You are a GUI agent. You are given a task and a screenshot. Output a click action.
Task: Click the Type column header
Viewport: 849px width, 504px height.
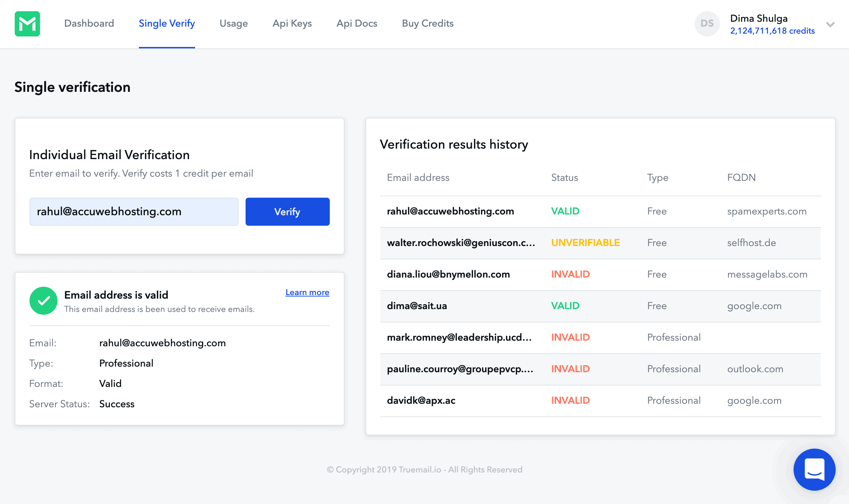658,178
